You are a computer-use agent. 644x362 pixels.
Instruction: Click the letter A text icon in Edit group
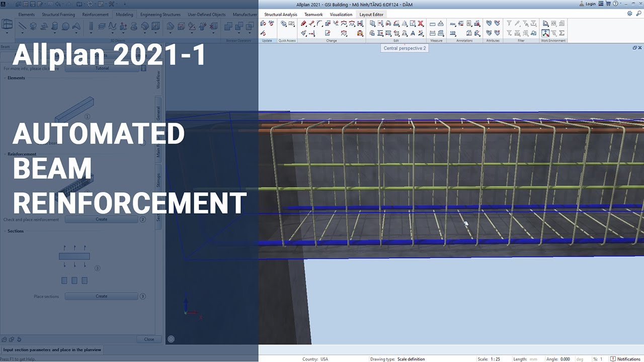413,33
